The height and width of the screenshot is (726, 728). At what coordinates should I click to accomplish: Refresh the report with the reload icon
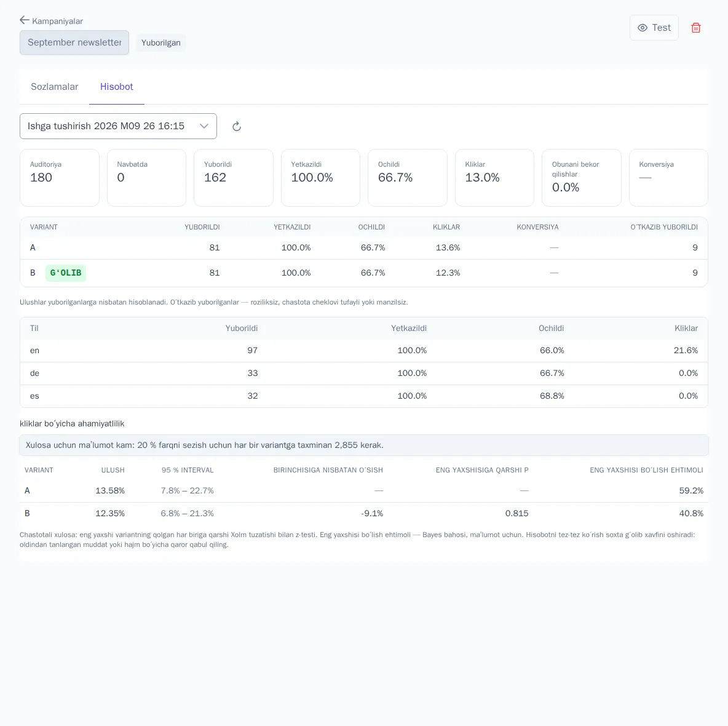point(237,126)
